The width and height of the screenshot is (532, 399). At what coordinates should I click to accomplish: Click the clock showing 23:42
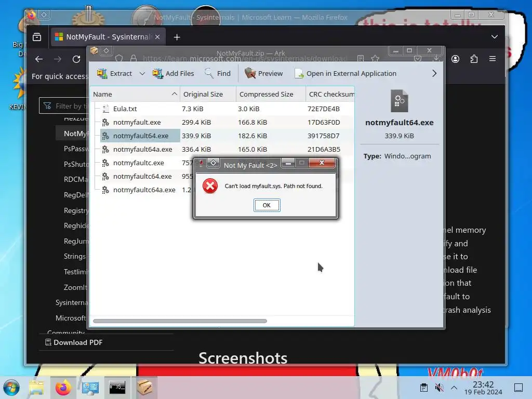[483, 388]
